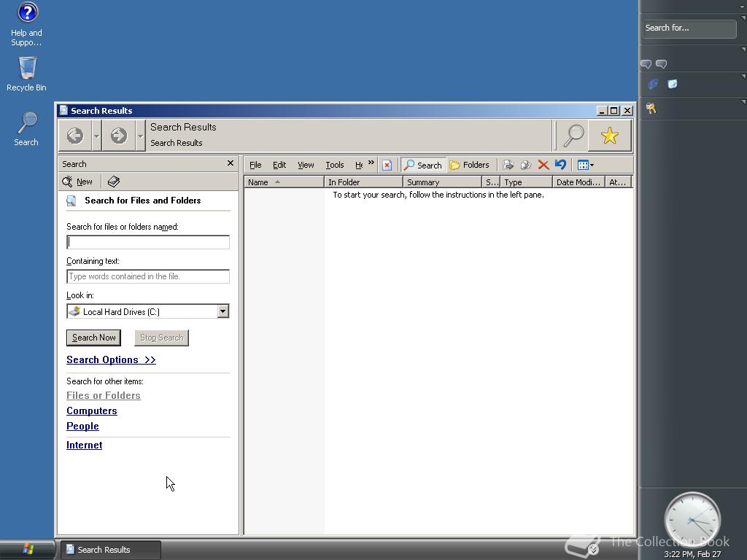This screenshot has width=747, height=560.
Task: Open the View menu
Action: click(x=306, y=165)
